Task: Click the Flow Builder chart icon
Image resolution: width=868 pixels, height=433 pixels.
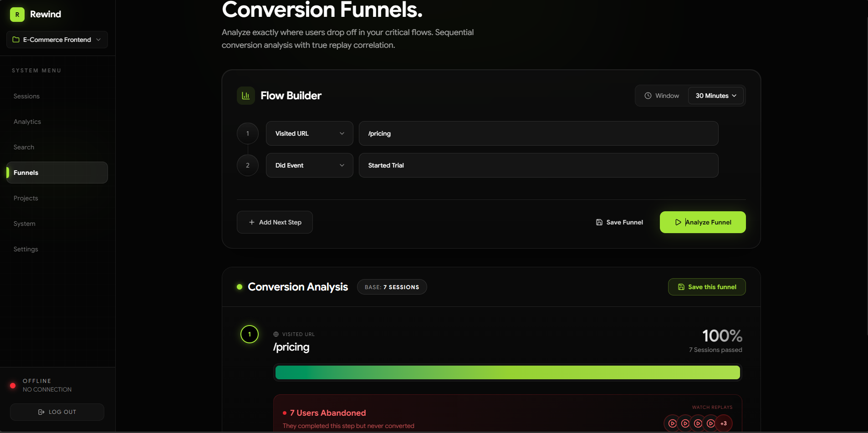Action: click(246, 96)
